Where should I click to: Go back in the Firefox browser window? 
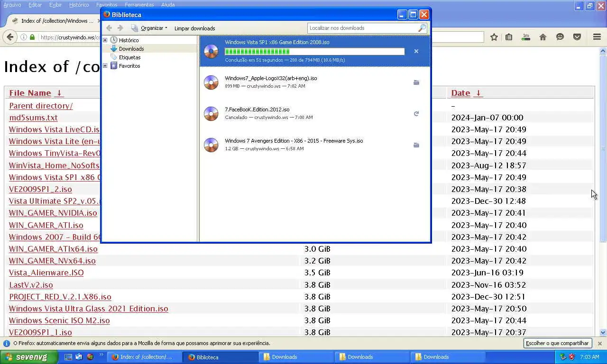[9, 37]
